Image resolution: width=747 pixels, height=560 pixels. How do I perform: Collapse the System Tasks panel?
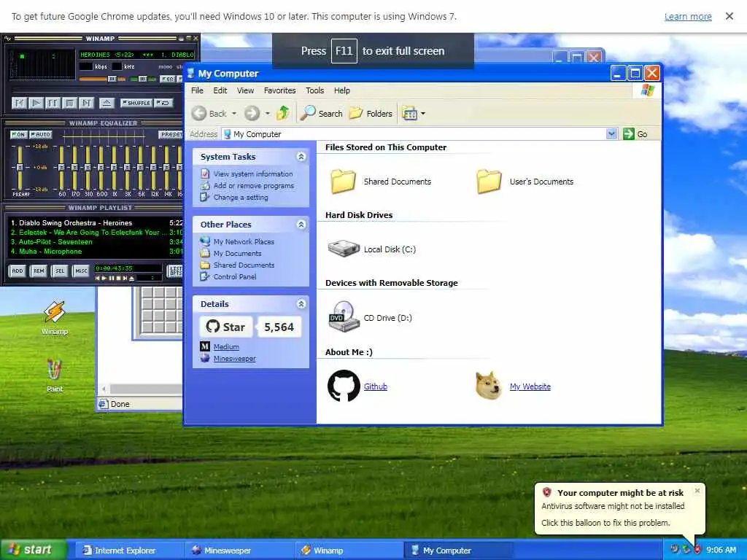coord(301,157)
